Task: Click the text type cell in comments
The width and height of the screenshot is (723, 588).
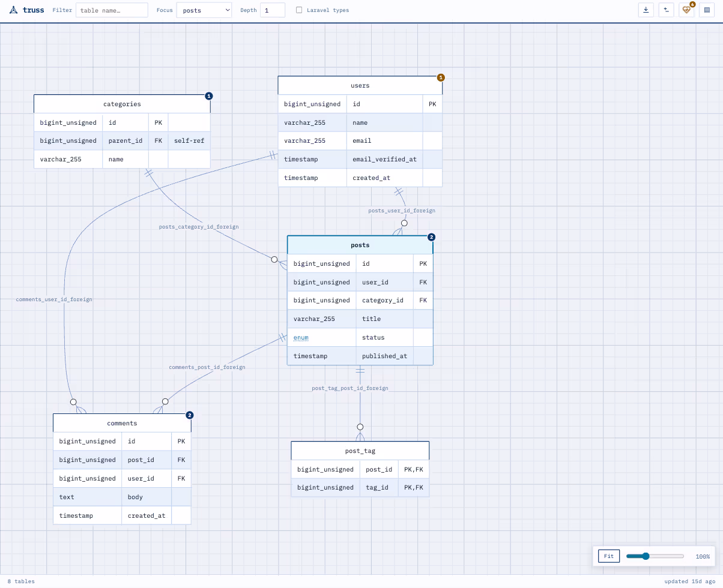Action: pos(88,497)
